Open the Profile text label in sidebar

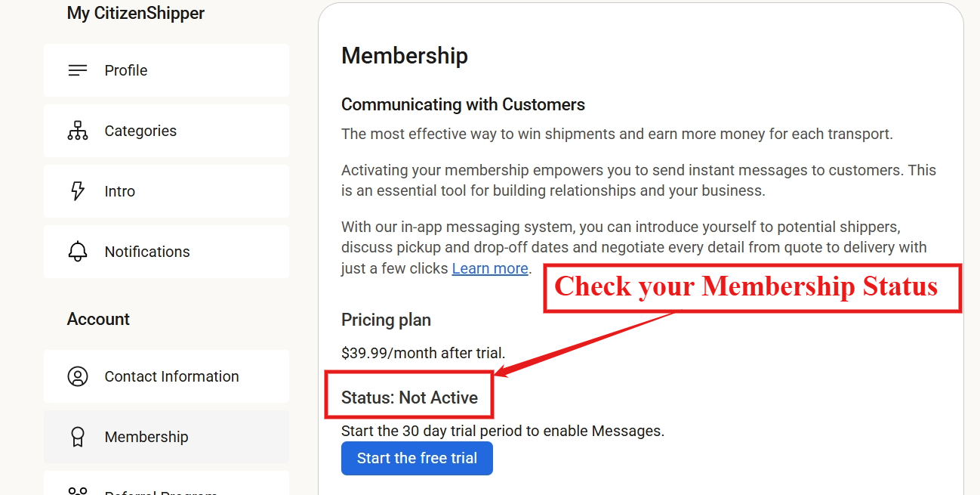pos(126,70)
